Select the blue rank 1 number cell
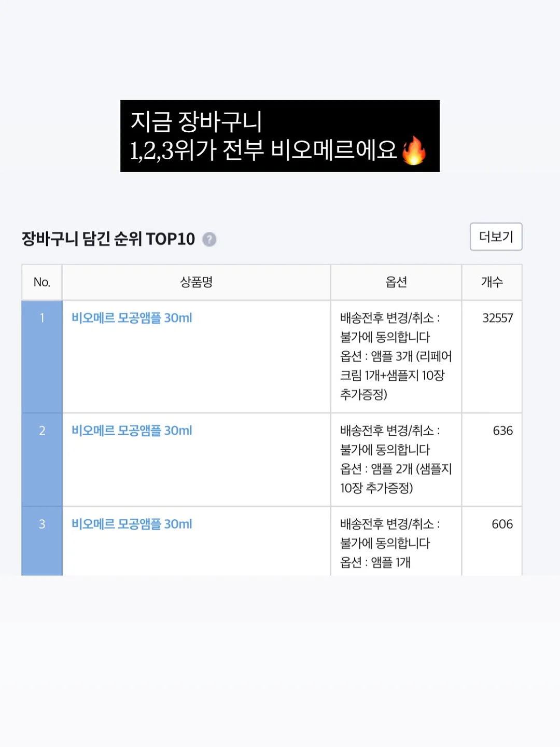 click(42, 357)
